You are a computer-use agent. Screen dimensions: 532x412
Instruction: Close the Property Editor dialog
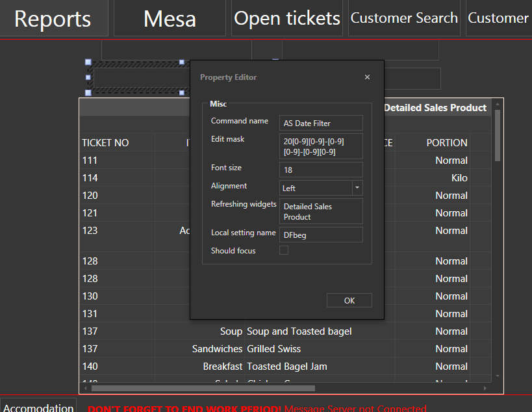(367, 77)
